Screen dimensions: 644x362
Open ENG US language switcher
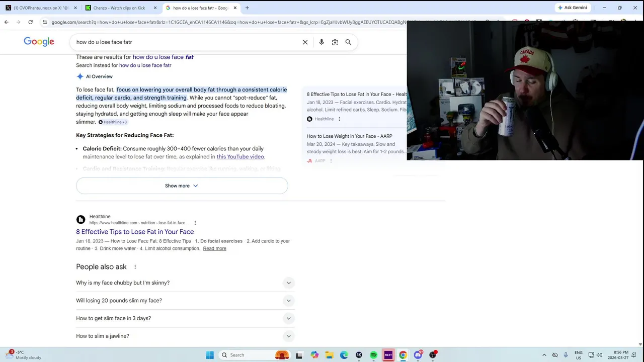[579, 355]
